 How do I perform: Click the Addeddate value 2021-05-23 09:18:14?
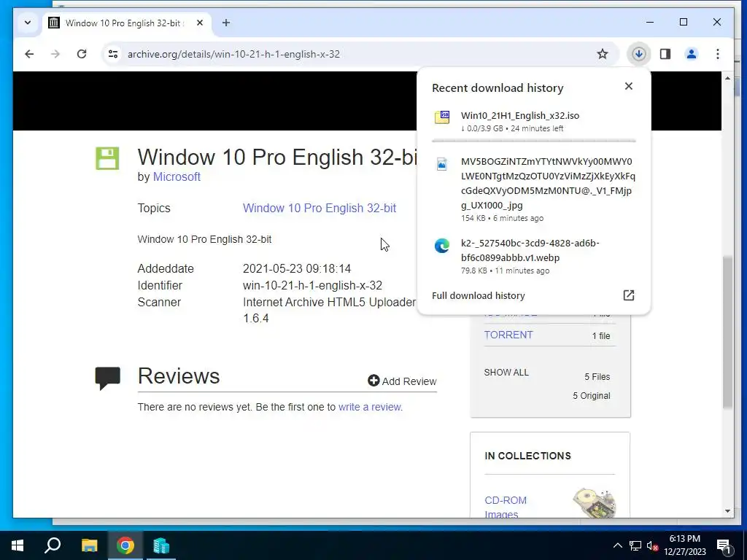(297, 268)
